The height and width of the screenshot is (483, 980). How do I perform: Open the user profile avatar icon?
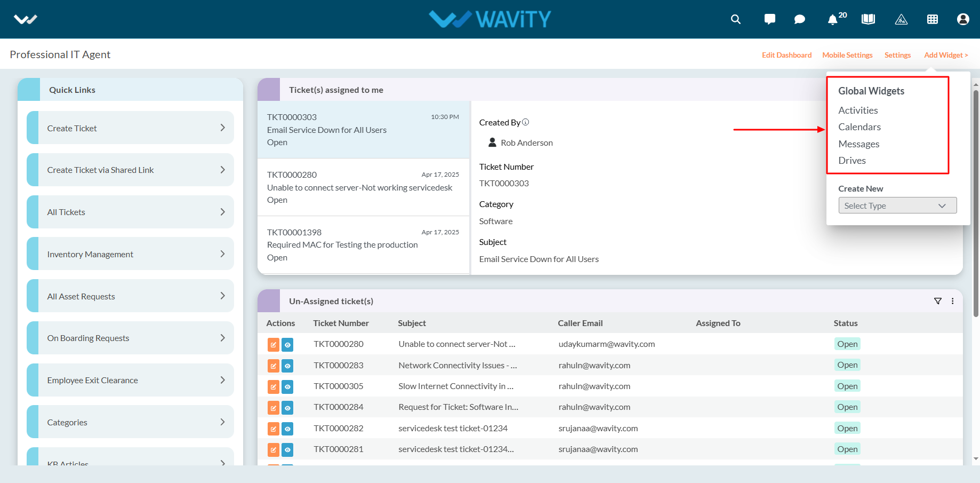point(963,19)
